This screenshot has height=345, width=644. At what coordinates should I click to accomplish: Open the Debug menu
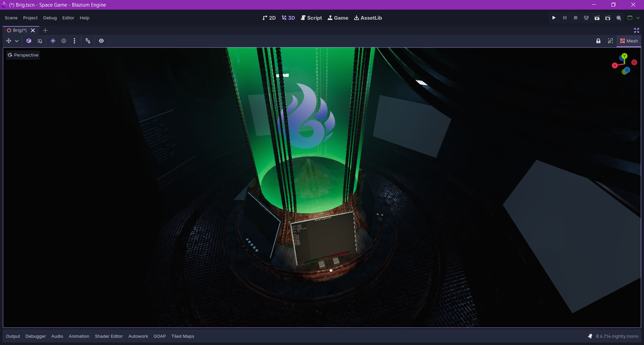click(50, 18)
